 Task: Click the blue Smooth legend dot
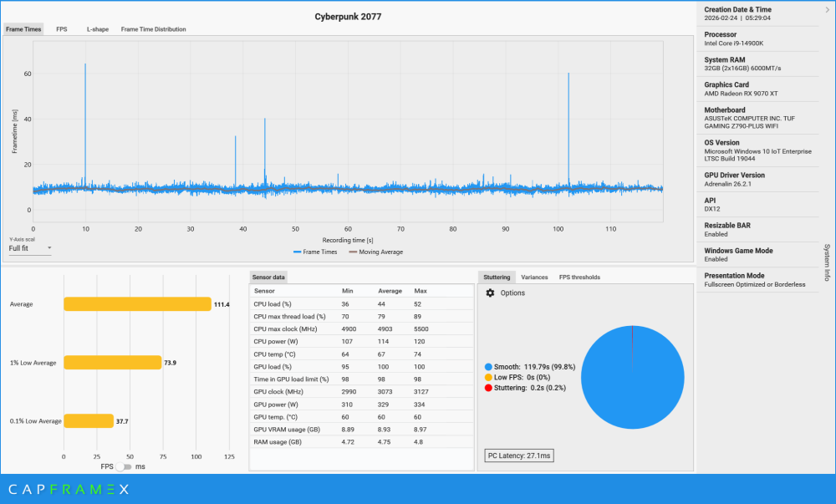pos(488,367)
